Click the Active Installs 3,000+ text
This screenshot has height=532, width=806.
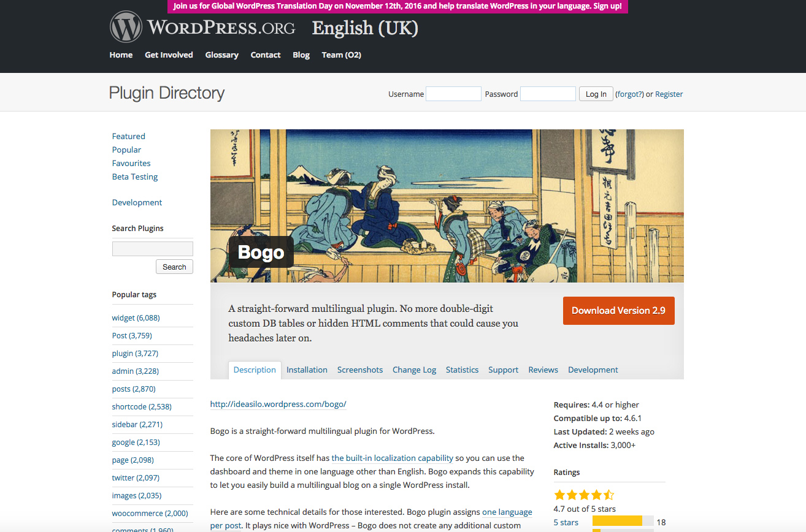point(594,445)
